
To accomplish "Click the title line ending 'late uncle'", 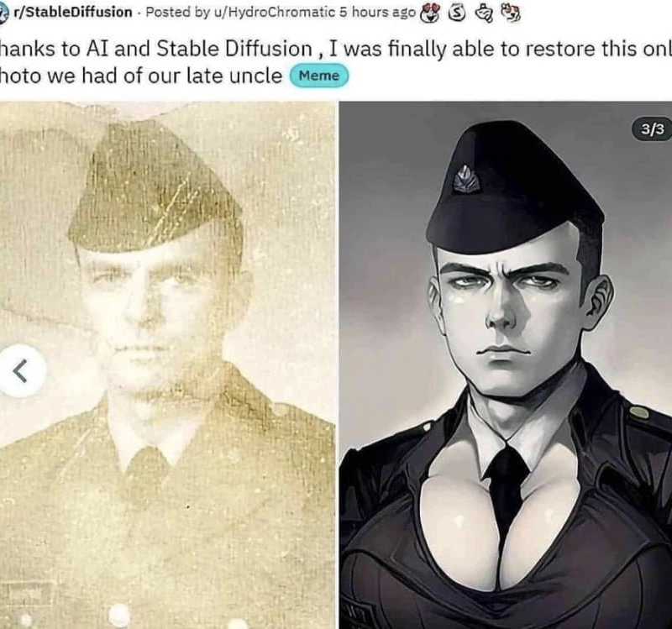I will 141,76.
